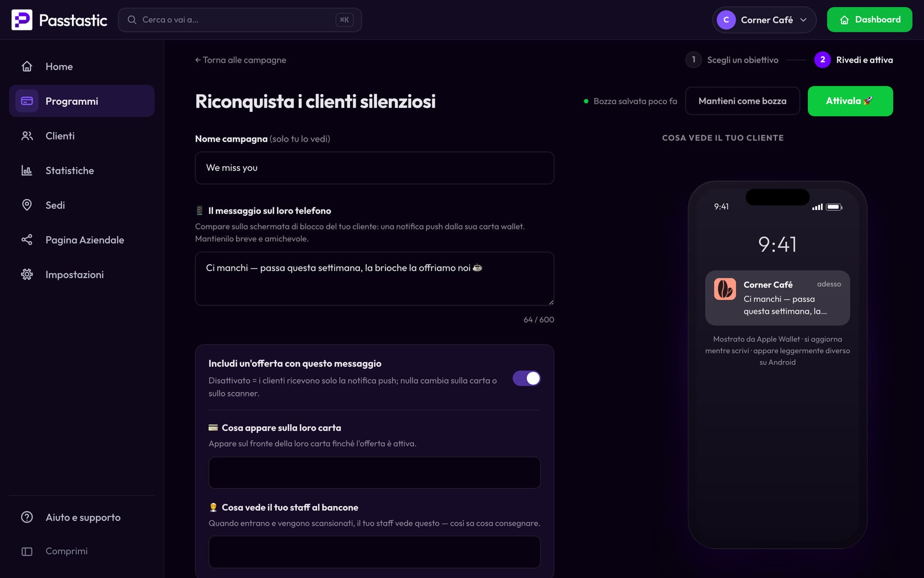The image size is (924, 578).
Task: Click the Sedi location pin icon
Action: click(27, 205)
